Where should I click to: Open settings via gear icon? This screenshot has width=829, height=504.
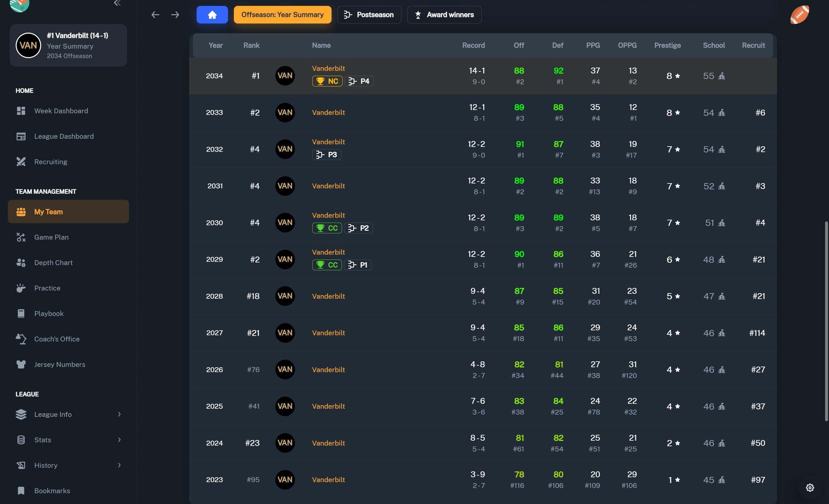click(x=810, y=488)
